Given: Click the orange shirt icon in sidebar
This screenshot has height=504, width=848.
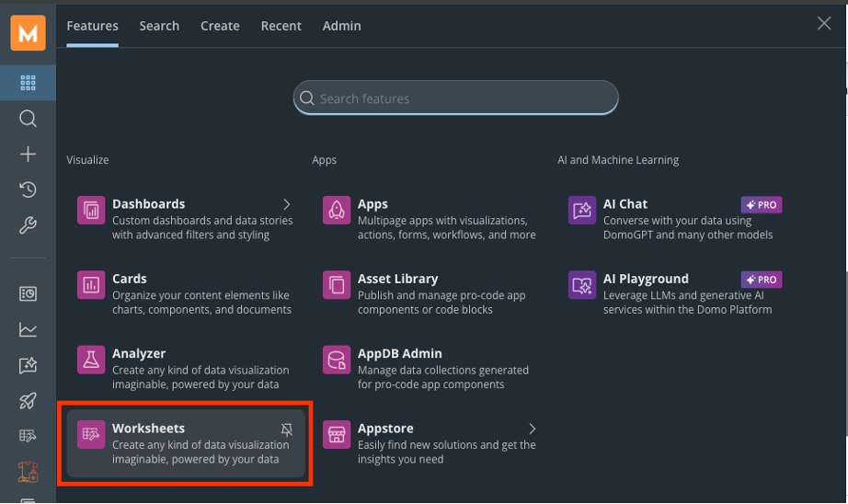Looking at the screenshot, I should 29,472.
